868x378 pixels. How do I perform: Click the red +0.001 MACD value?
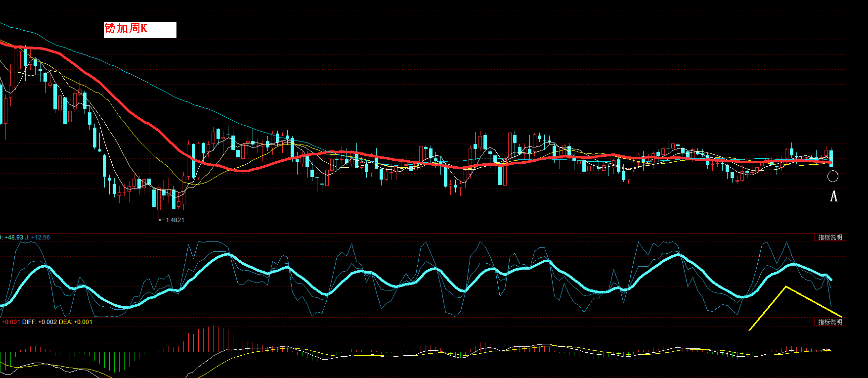11,322
